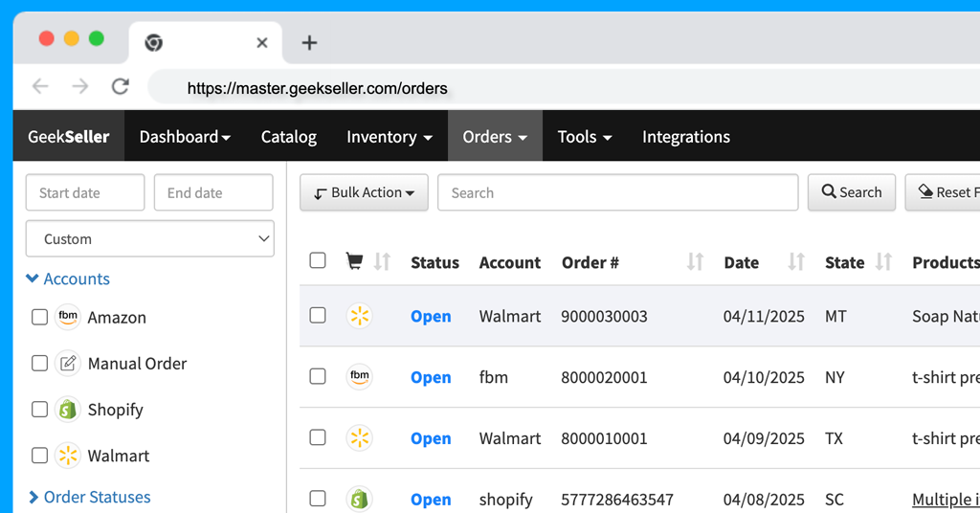Click the GeekSeller brand logo
The width and height of the screenshot is (980, 513).
coord(69,136)
